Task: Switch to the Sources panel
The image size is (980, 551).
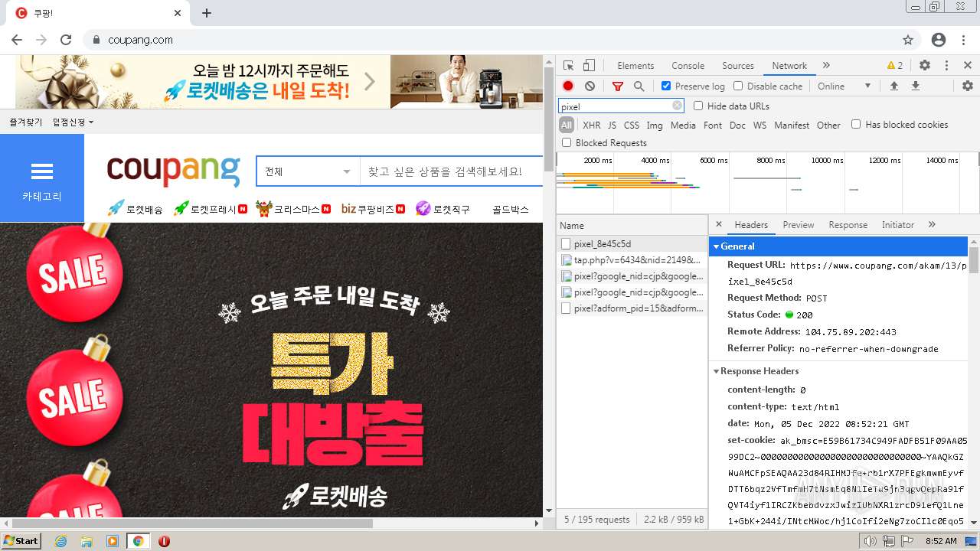Action: click(738, 66)
